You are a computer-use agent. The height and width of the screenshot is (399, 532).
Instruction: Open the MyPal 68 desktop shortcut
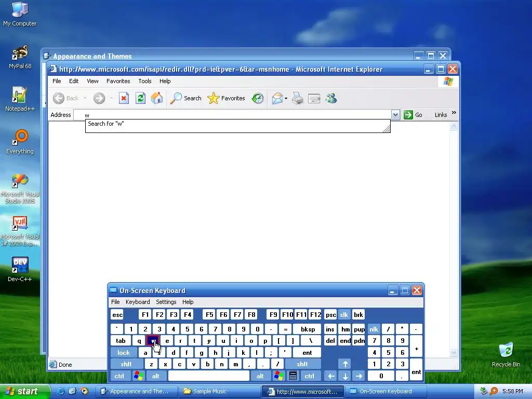(x=20, y=56)
